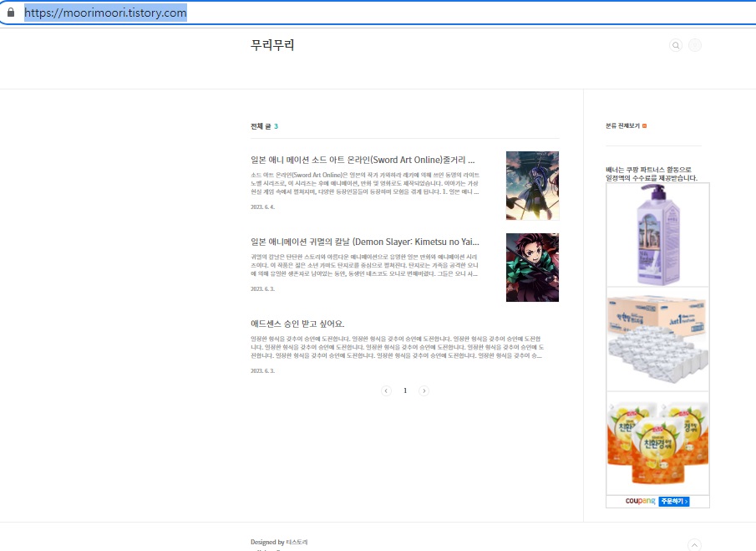Open 분류 전체보기 category link
Image resolution: width=756 pixels, height=551 pixels.
click(622, 126)
